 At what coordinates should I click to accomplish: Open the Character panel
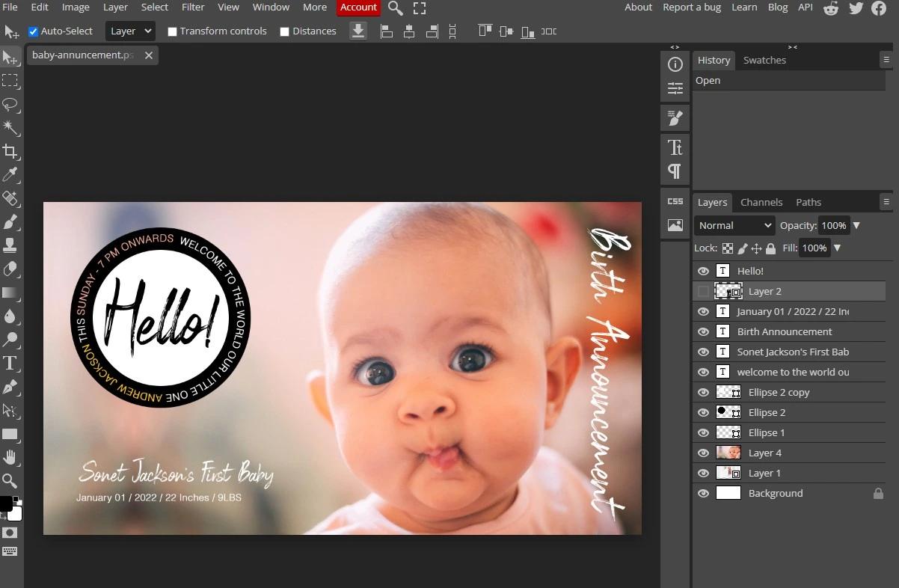click(675, 147)
